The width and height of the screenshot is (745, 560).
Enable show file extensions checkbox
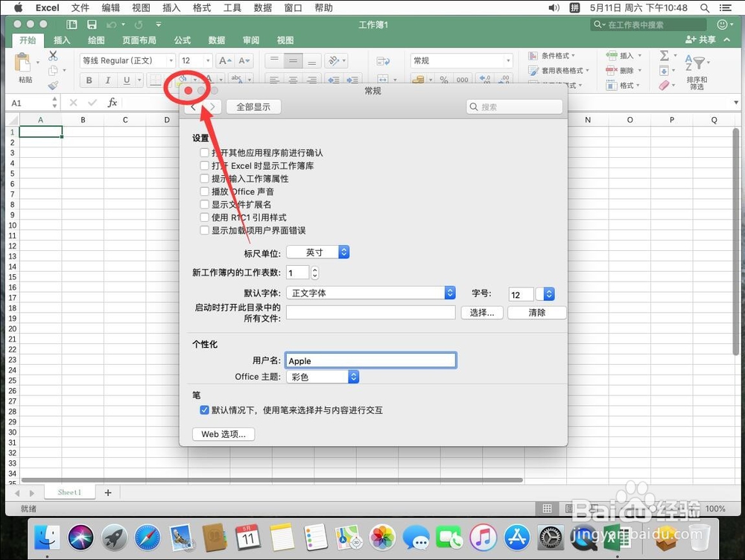(x=204, y=204)
